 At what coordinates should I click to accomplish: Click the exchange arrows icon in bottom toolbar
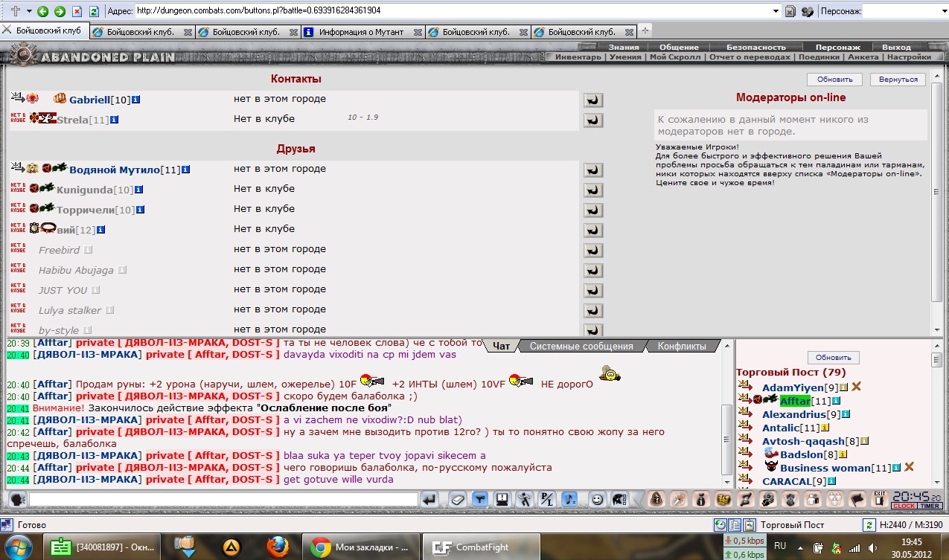point(747,499)
